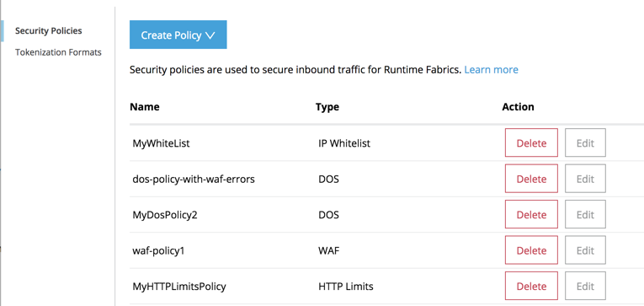Click the WAF type cell
This screenshot has width=644, height=306.
329,251
